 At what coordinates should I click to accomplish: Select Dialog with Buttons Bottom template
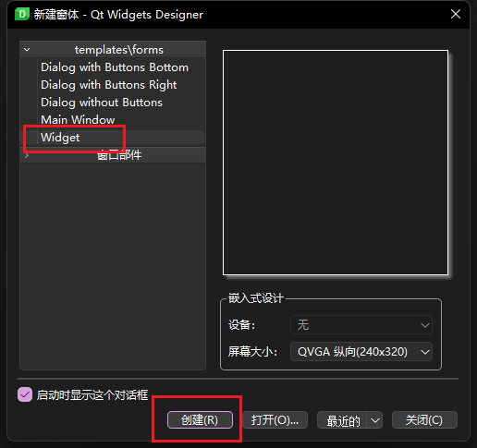115,67
